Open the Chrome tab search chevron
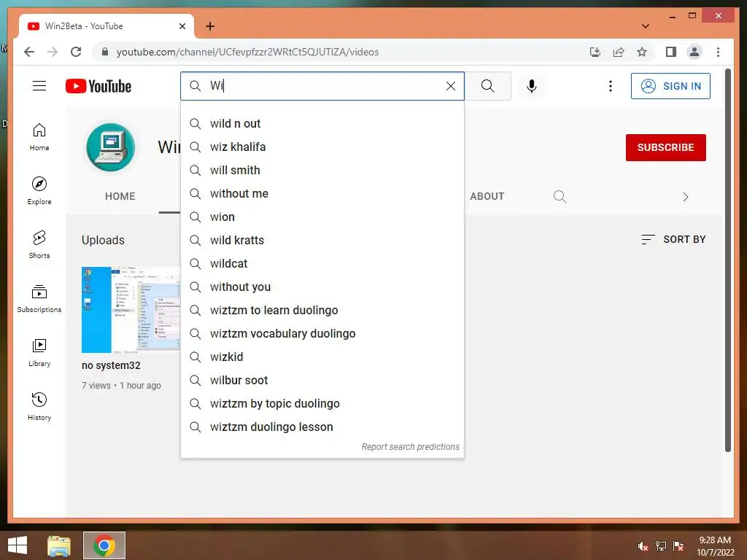This screenshot has width=747, height=560. (x=646, y=26)
